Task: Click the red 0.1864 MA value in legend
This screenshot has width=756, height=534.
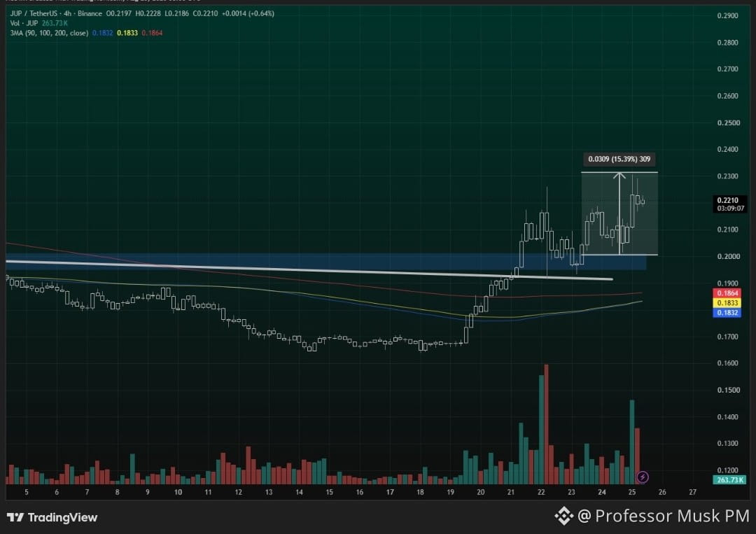Action: coord(152,33)
